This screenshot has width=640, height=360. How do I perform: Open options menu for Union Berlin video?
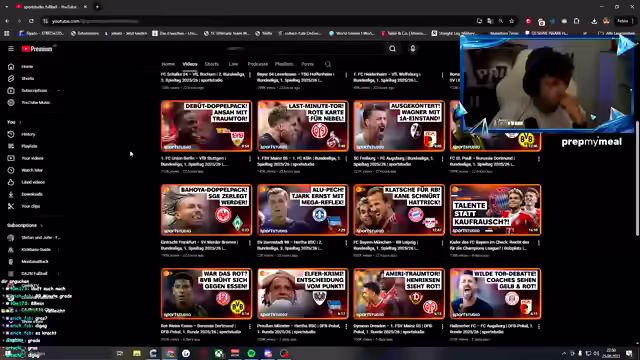250,159
